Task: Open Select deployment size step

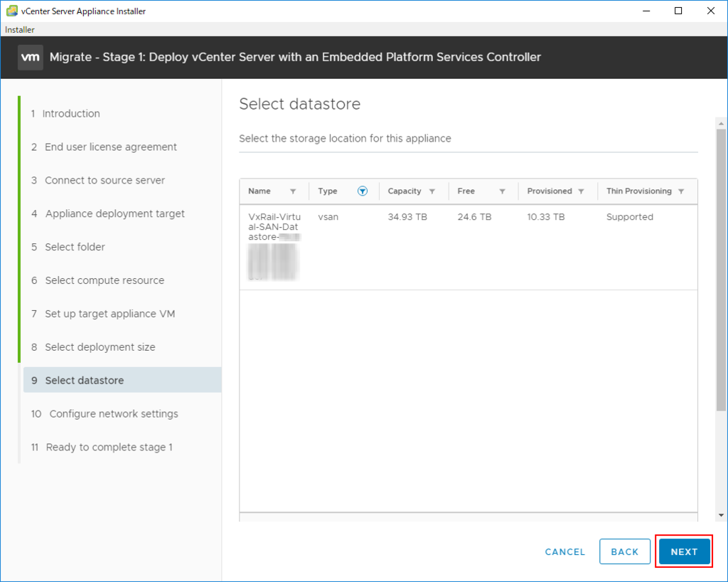Action: tap(100, 347)
